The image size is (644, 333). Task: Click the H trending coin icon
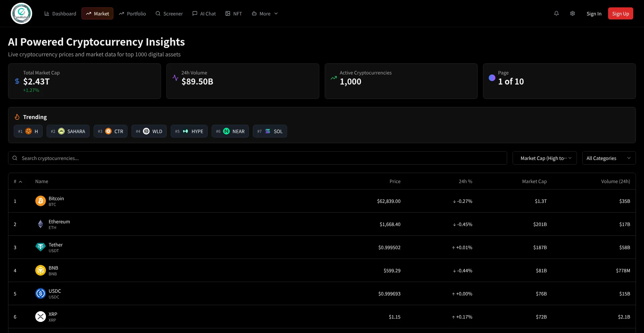29,131
